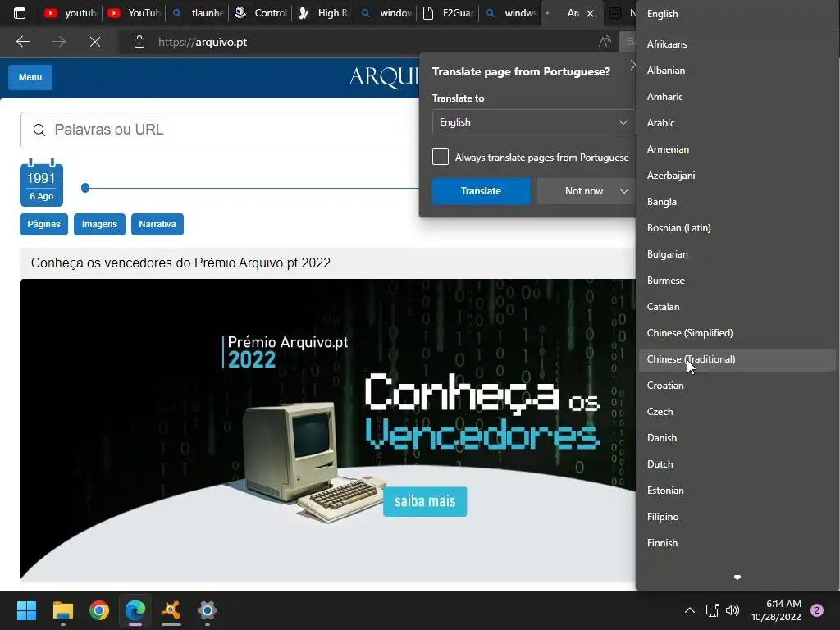This screenshot has width=840, height=630.
Task: Choose Albanian in the language list
Action: [737, 71]
